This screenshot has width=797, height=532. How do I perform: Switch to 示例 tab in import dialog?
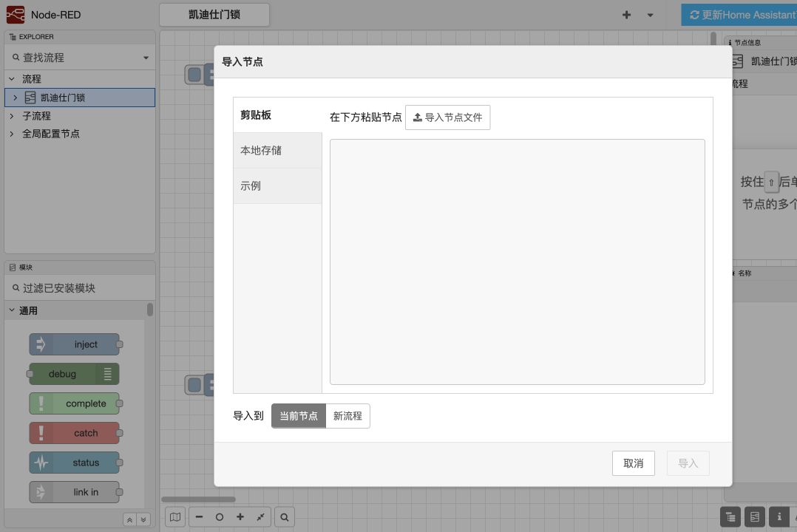pyautogui.click(x=277, y=186)
